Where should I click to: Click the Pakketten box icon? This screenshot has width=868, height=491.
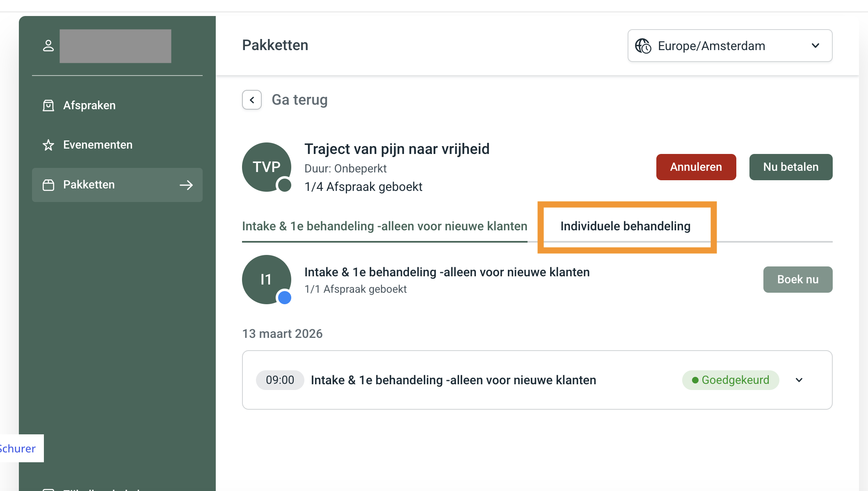point(48,185)
